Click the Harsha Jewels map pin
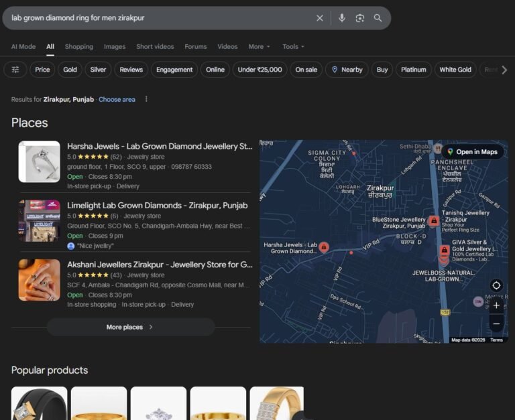This screenshot has height=420, width=515. [x=324, y=247]
